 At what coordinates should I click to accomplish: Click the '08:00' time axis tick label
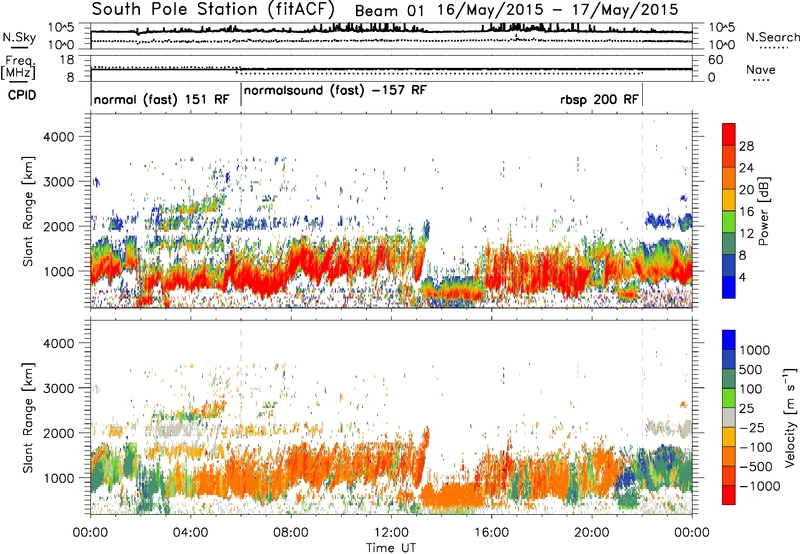291,533
